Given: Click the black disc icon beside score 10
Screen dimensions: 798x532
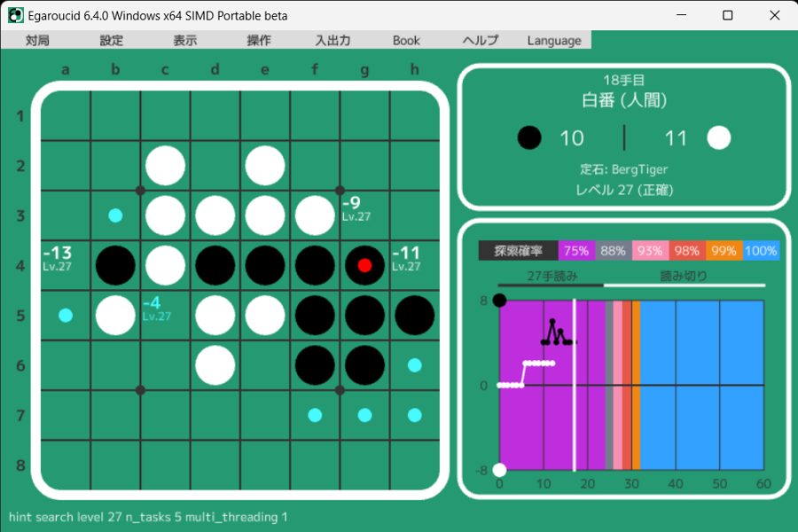Looking at the screenshot, I should tap(529, 138).
